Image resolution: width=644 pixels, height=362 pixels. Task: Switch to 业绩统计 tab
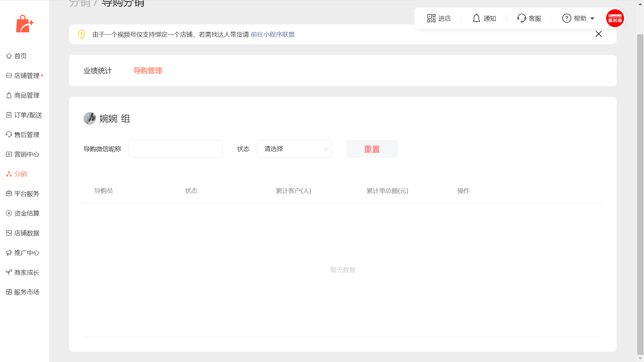tap(97, 71)
